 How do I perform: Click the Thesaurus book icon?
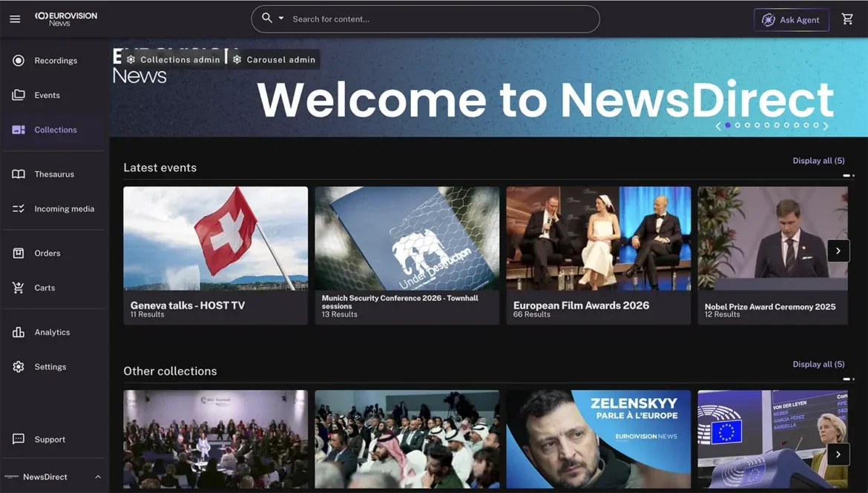19,173
